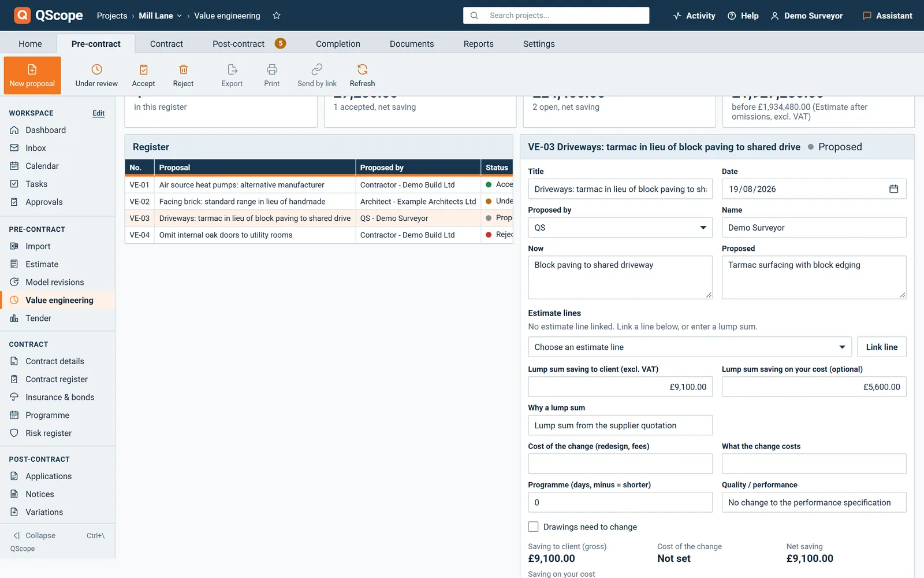Click Edit workspace link
Viewport: 924px width, 578px height.
[99, 113]
